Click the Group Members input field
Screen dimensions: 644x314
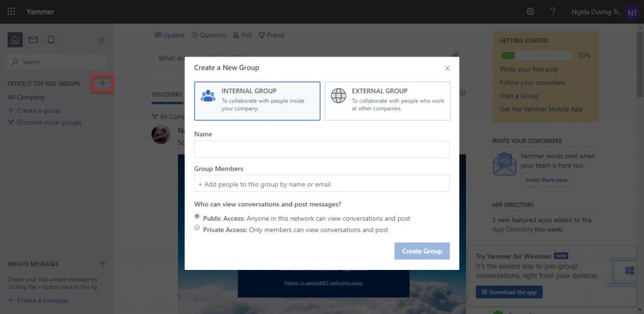point(322,184)
